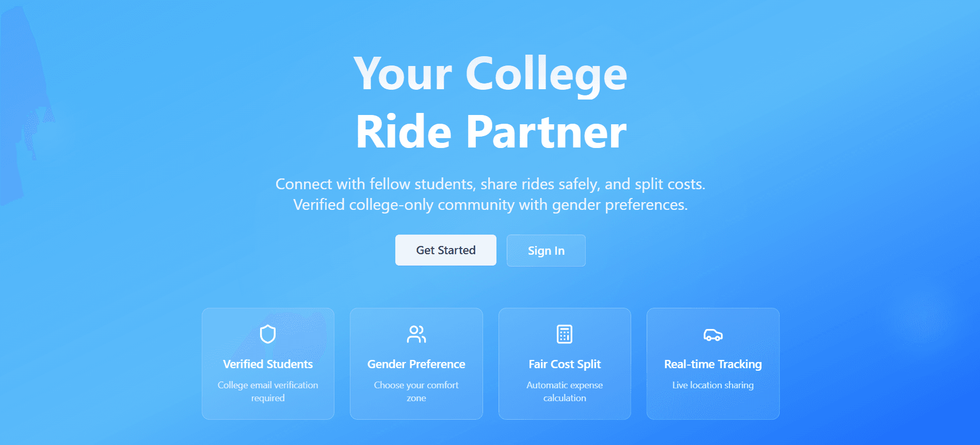Select the people icon for Gender Preference
980x445 pixels.
[x=416, y=334]
